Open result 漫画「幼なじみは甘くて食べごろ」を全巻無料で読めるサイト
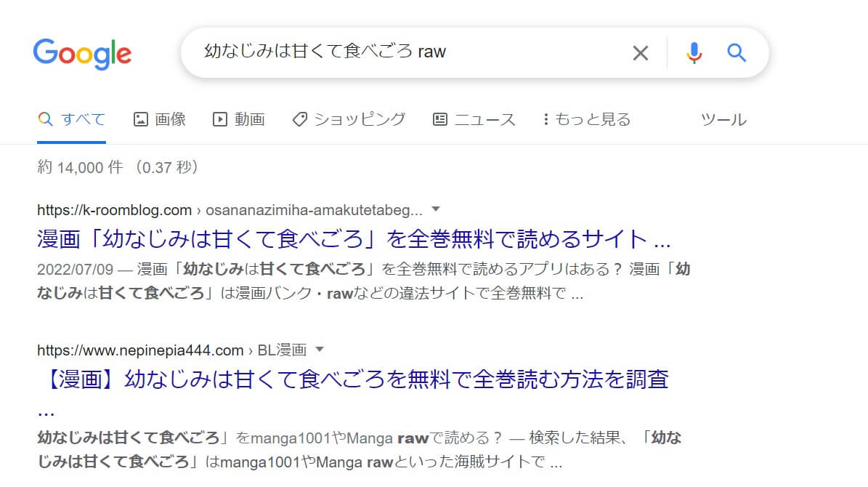Image resolution: width=868 pixels, height=487 pixels. point(354,239)
